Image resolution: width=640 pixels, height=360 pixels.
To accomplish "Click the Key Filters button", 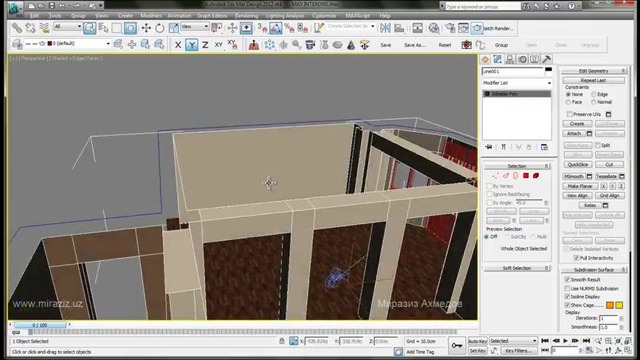I will pos(518,351).
